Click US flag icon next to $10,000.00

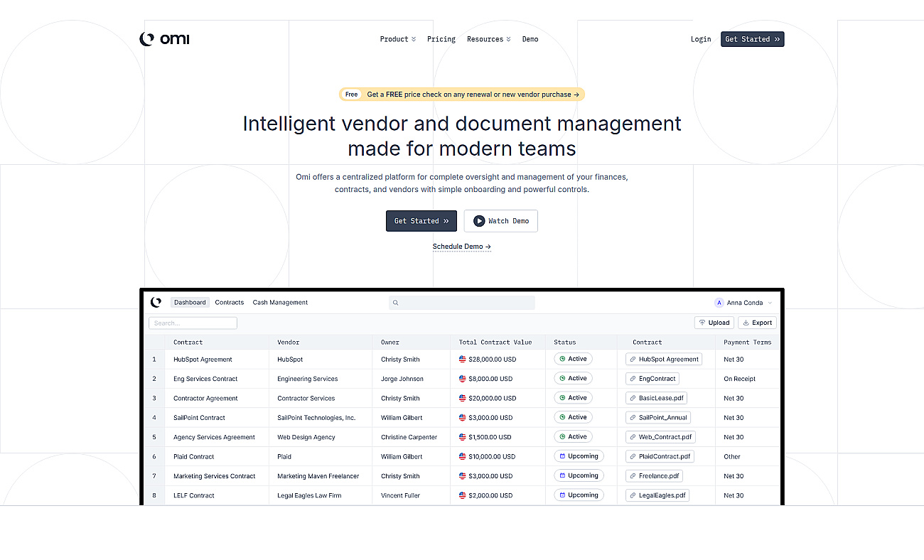coord(462,456)
